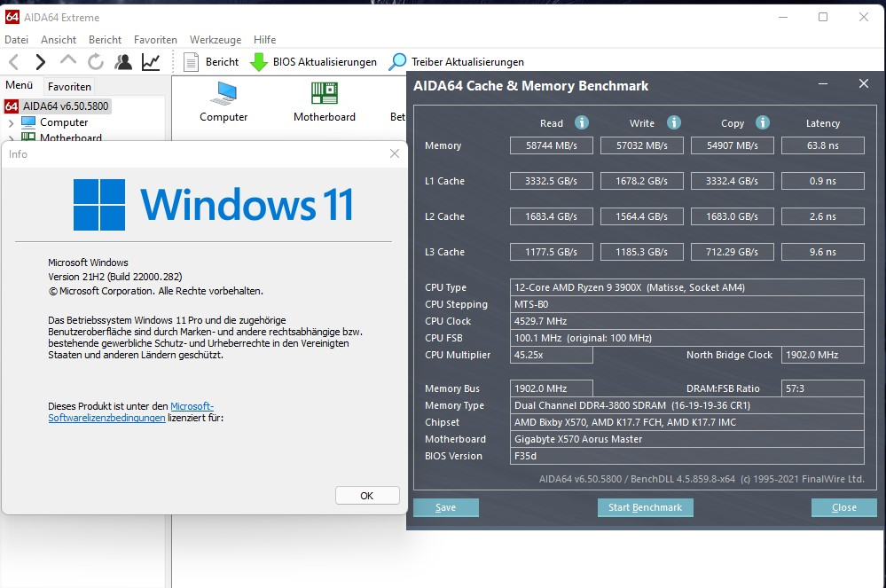Open the graph chart icon in the toolbar
The image size is (886, 588).
(x=151, y=61)
